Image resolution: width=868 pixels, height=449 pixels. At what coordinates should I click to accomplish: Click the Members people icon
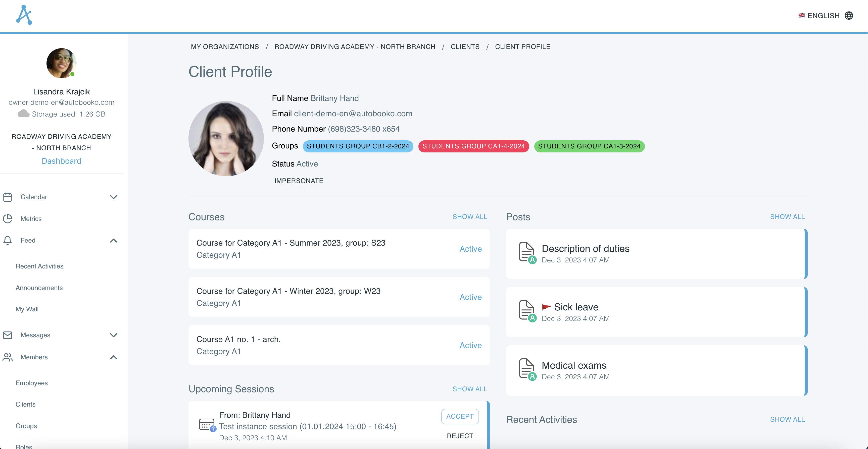pos(8,357)
